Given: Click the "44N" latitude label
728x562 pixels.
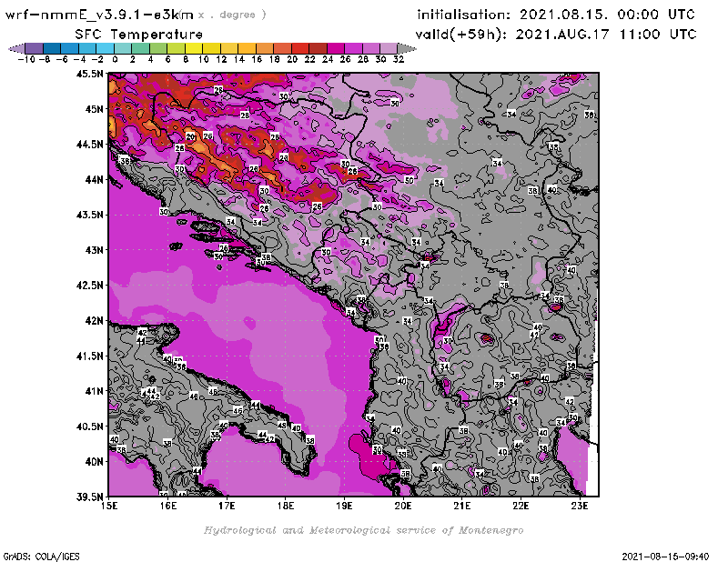Looking at the screenshot, I should (x=95, y=179).
